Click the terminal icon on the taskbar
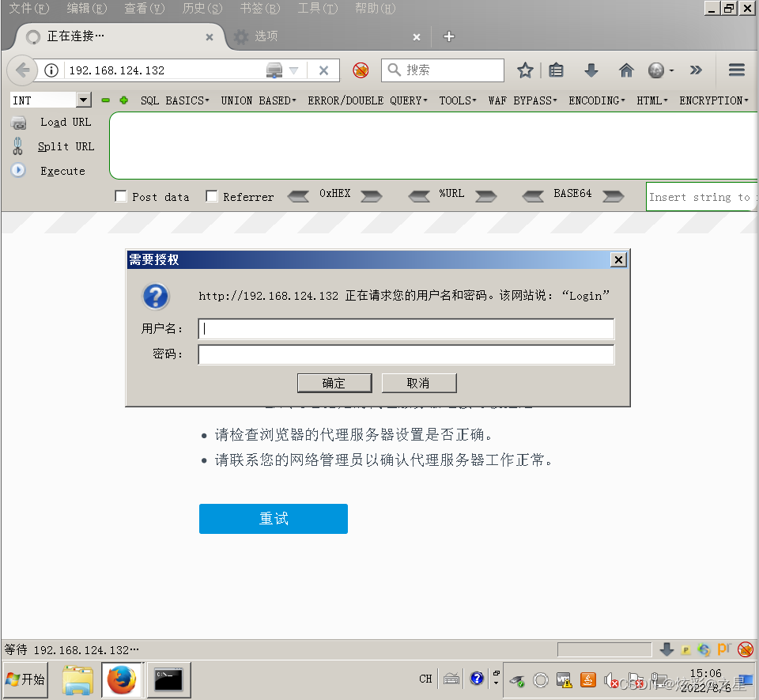The height and width of the screenshot is (700, 759). [168, 679]
